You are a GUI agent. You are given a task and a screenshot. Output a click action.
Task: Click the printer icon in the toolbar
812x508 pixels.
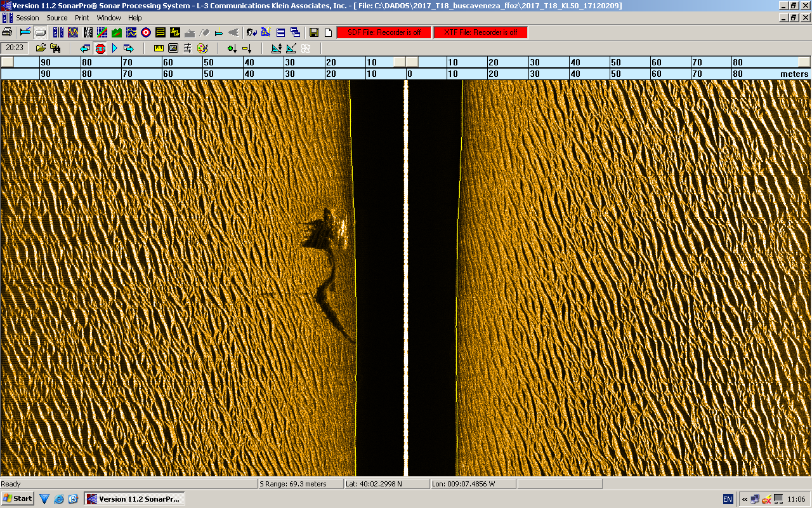(x=7, y=32)
